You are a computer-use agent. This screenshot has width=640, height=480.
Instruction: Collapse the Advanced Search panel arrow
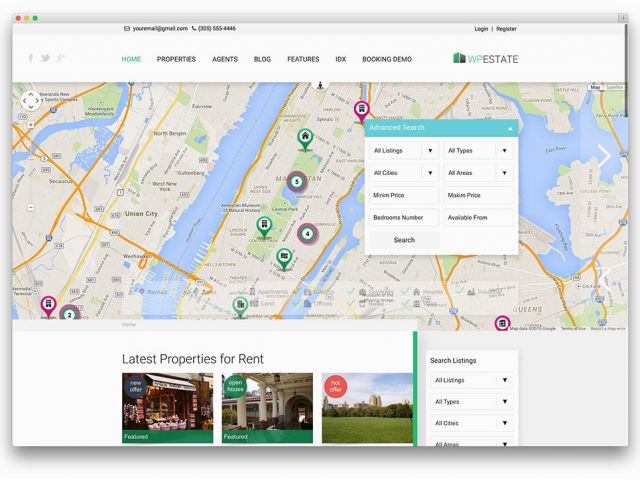point(510,129)
